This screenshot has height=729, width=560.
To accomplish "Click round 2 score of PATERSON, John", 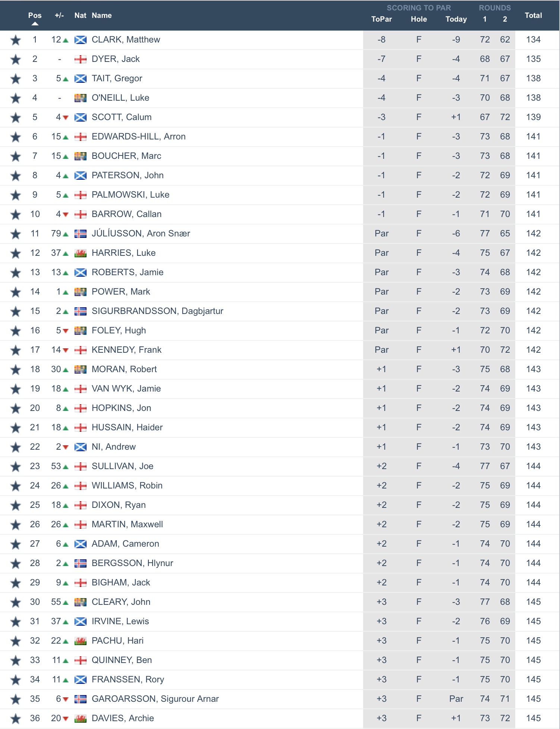I will [x=505, y=175].
